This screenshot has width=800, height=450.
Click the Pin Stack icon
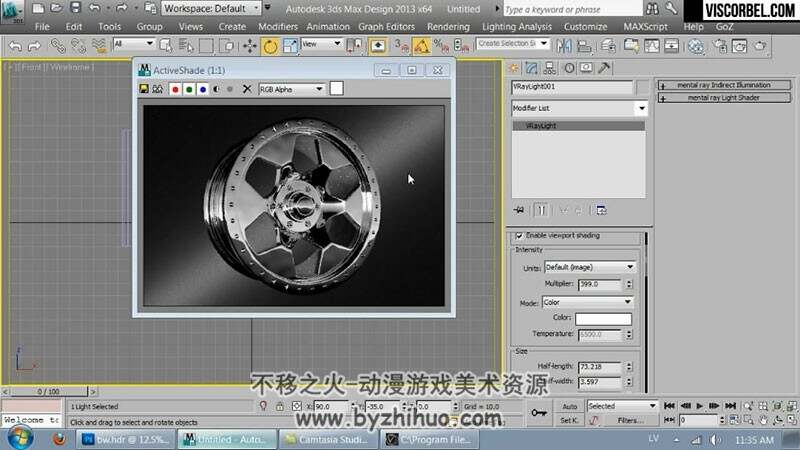tap(519, 210)
